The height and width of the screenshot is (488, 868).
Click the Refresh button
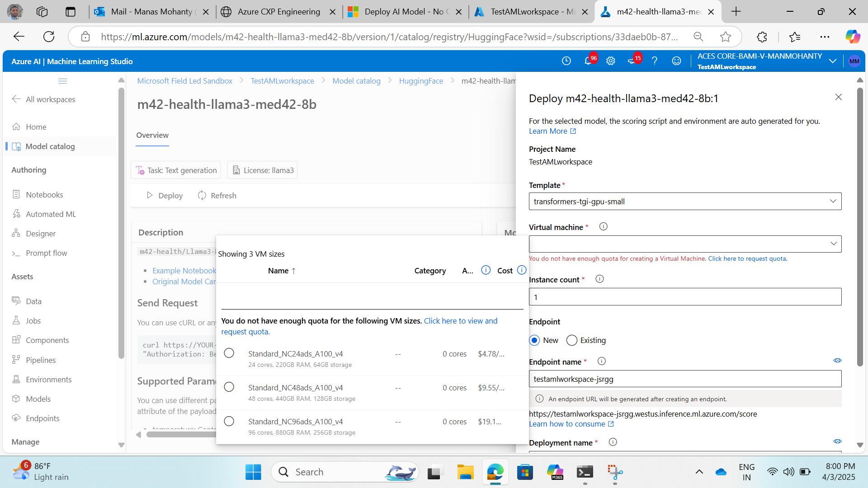point(217,196)
